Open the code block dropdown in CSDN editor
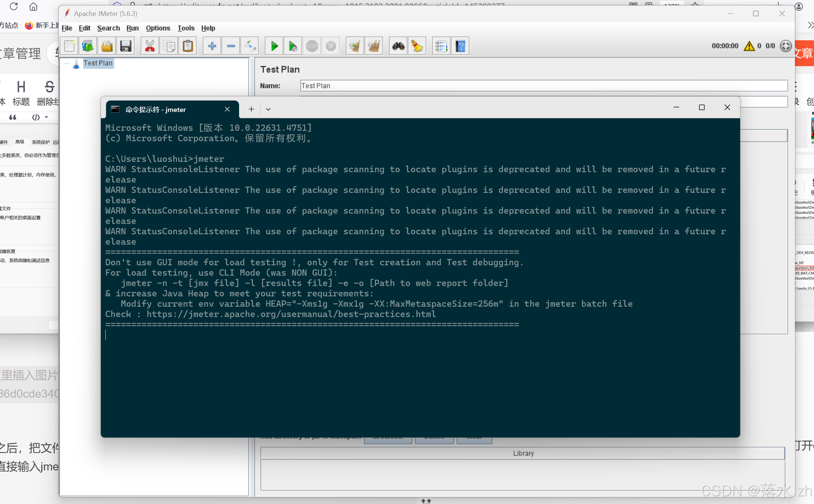This screenshot has height=504, width=814. [47, 118]
